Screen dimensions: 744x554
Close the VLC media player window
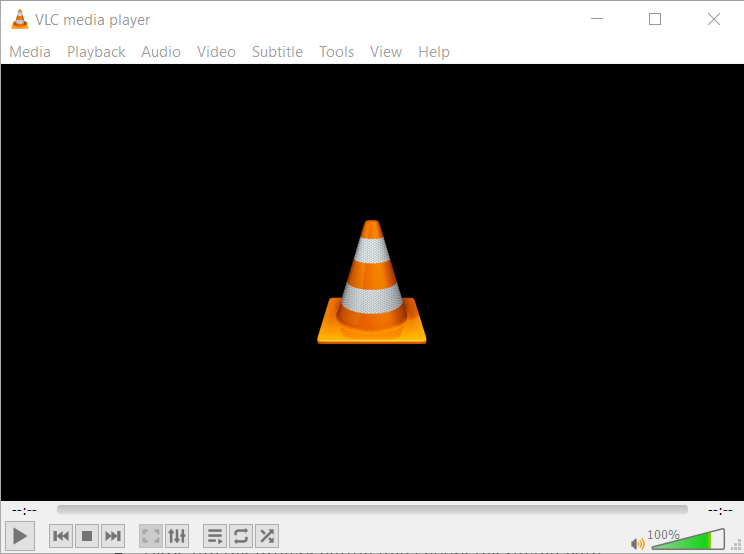[x=714, y=19]
